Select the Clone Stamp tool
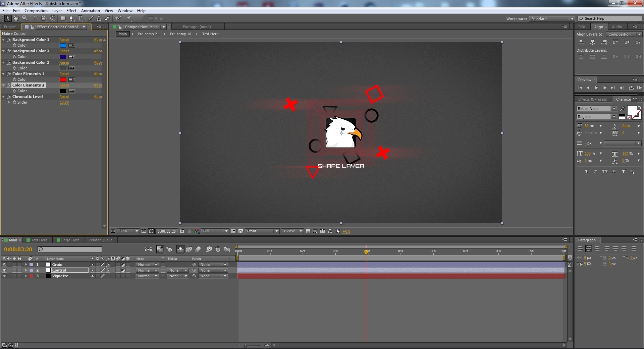 (99, 18)
